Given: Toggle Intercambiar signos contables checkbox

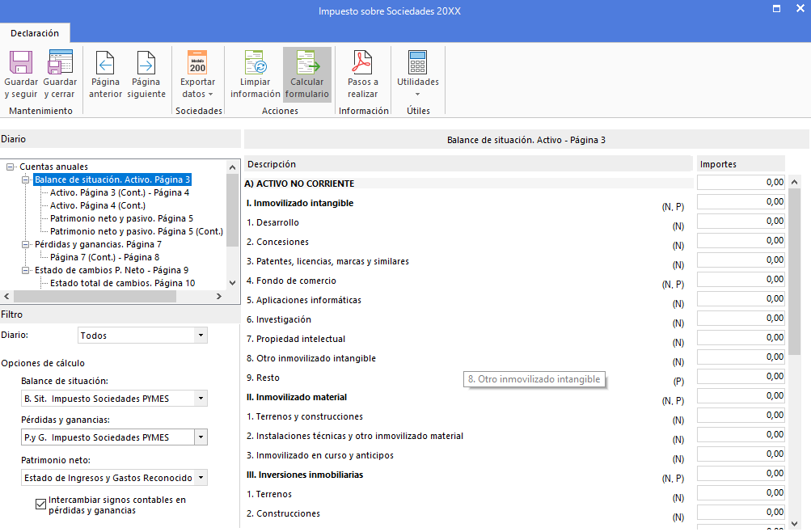Looking at the screenshot, I should click(41, 504).
